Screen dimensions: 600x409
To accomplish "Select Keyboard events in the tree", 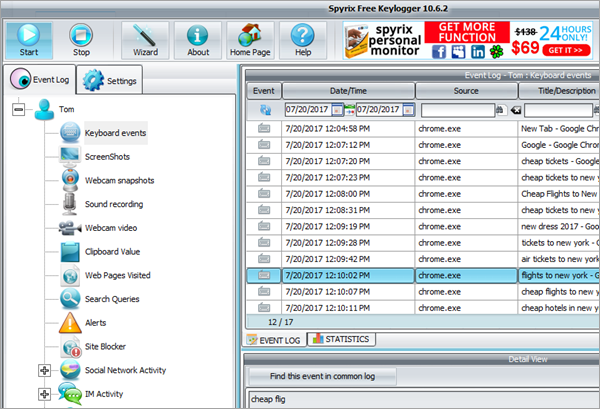I will 115,133.
